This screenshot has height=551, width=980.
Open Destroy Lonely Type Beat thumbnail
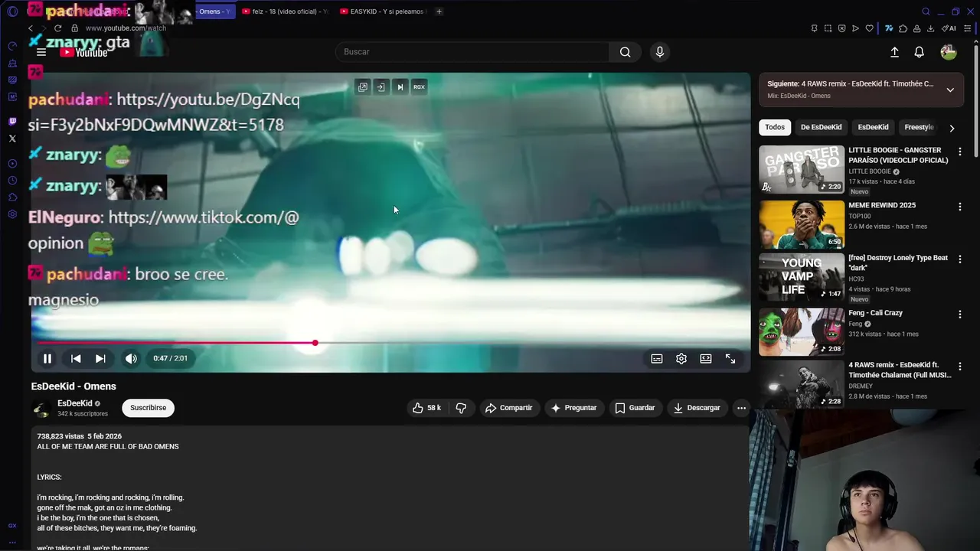[x=802, y=277]
